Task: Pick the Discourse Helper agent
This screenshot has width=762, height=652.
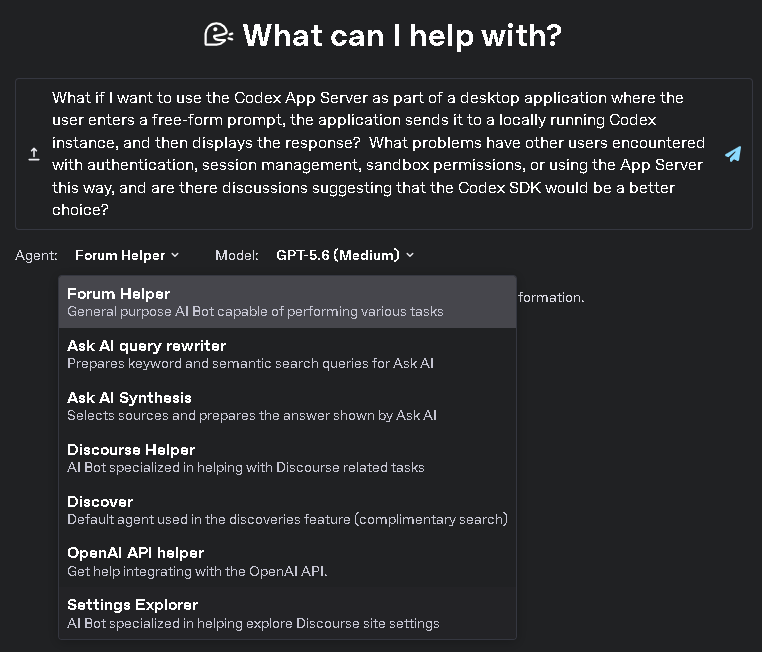Action: click(287, 458)
